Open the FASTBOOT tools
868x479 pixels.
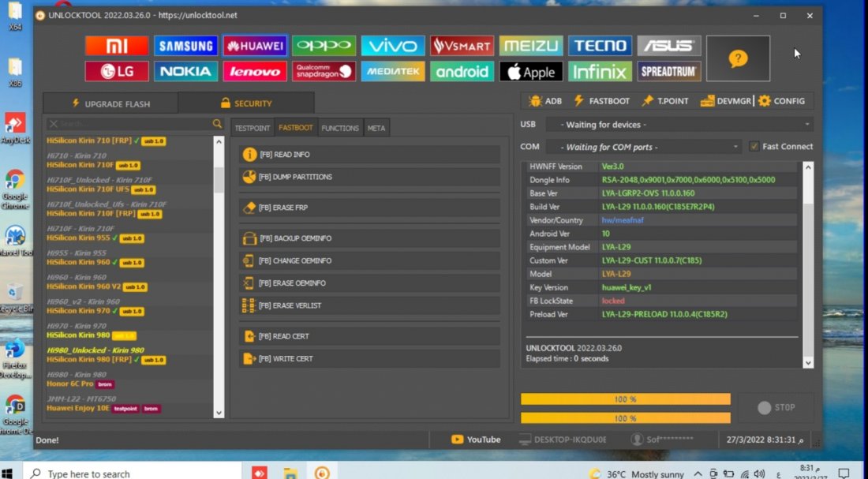(602, 101)
